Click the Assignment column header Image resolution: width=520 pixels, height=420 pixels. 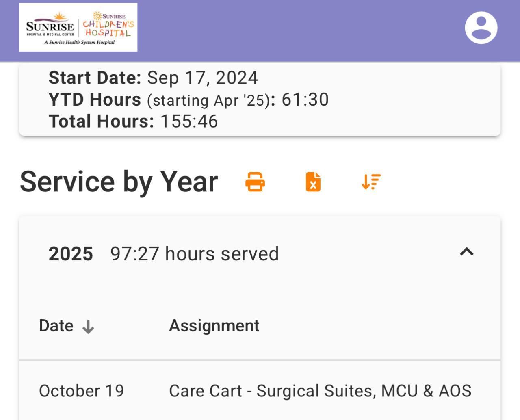[x=214, y=326]
